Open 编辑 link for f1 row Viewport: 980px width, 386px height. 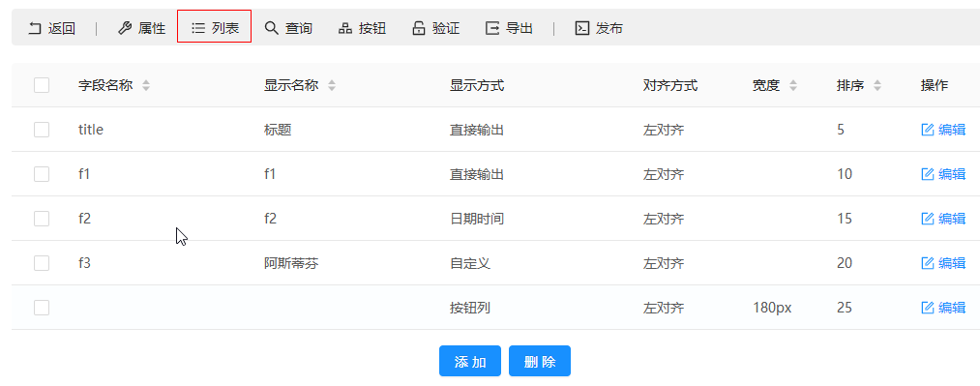click(x=952, y=173)
